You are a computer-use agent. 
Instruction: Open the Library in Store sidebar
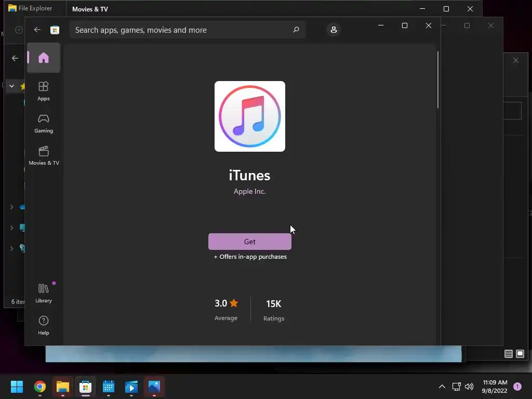pos(44,293)
